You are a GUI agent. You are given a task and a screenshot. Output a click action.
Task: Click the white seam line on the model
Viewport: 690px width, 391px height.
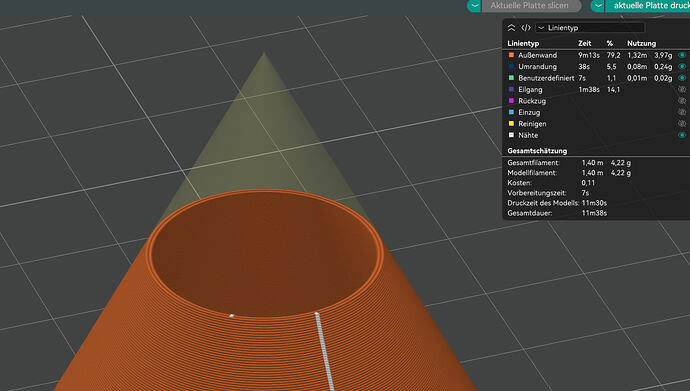pyautogui.click(x=324, y=351)
